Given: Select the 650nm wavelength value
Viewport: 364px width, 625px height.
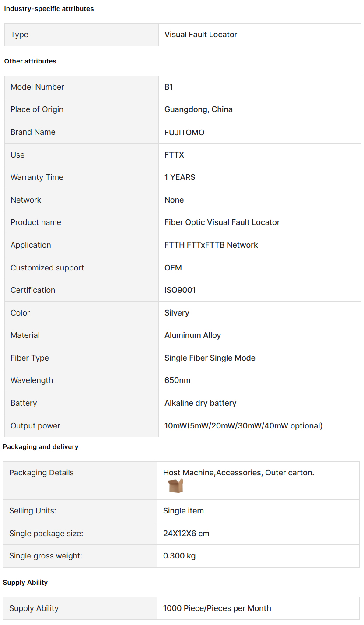Looking at the screenshot, I should tap(178, 380).
